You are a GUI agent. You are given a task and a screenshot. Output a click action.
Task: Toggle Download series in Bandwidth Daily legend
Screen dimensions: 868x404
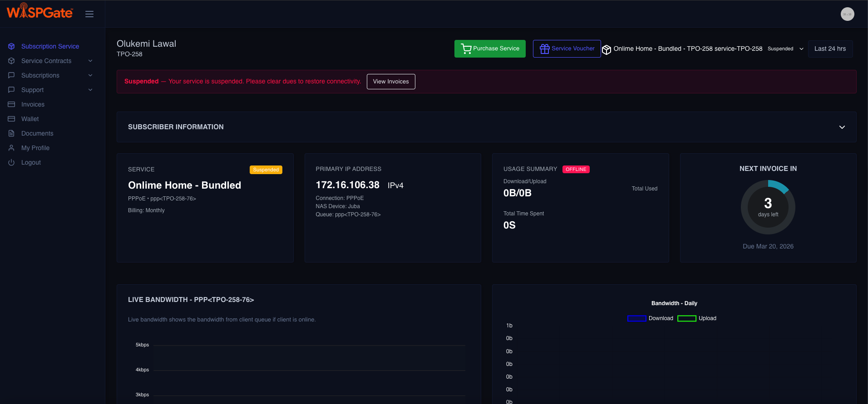click(x=650, y=318)
